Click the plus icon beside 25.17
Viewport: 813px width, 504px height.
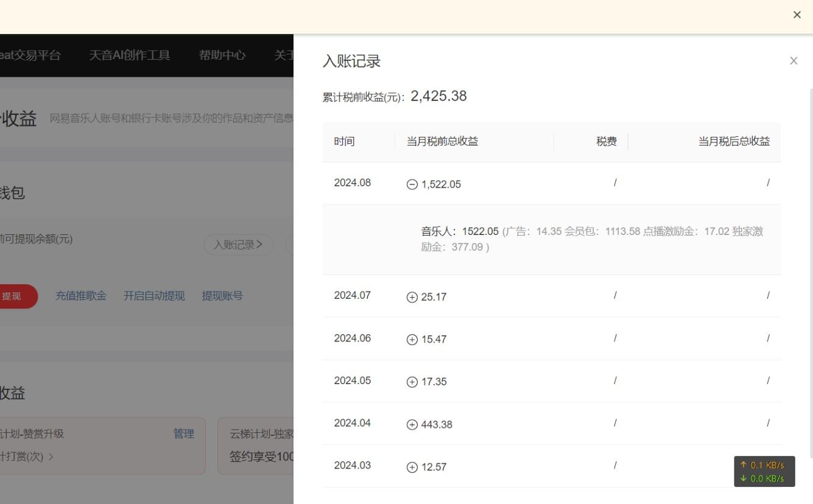[x=411, y=297]
